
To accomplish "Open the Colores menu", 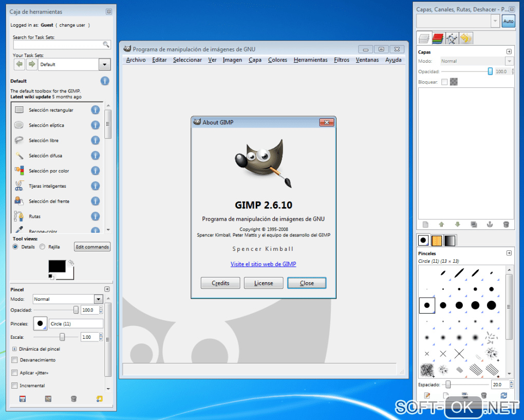I will pyautogui.click(x=277, y=60).
